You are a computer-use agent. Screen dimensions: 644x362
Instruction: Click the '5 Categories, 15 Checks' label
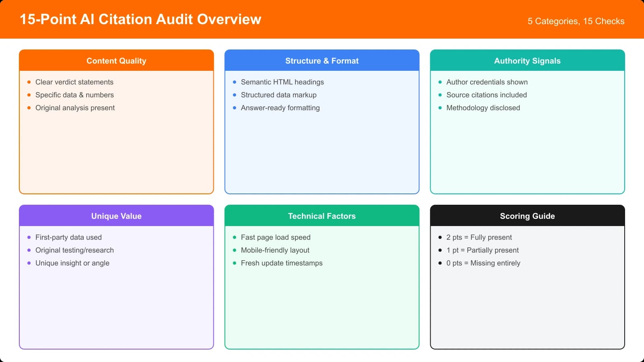coord(576,21)
